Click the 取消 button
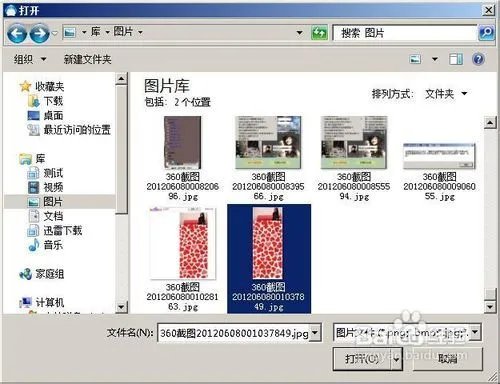 tap(448, 359)
